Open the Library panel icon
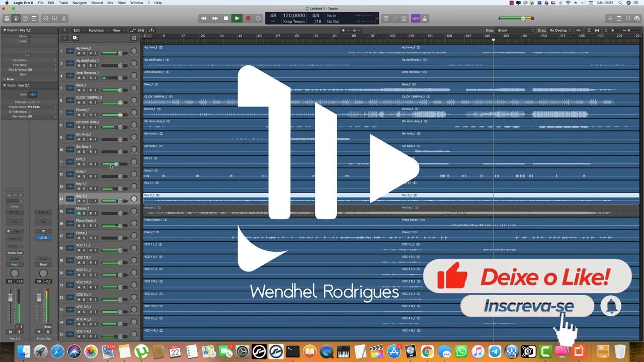This screenshot has height=362, width=644. 7,18
